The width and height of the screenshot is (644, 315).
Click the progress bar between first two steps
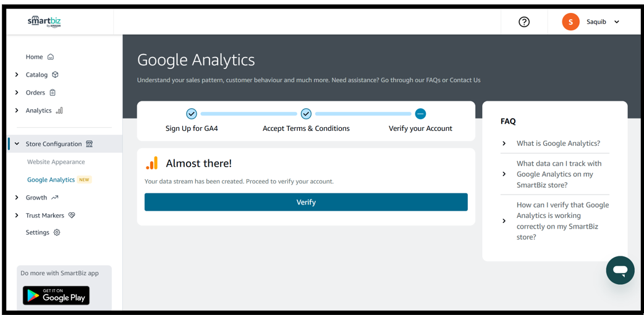(x=248, y=114)
